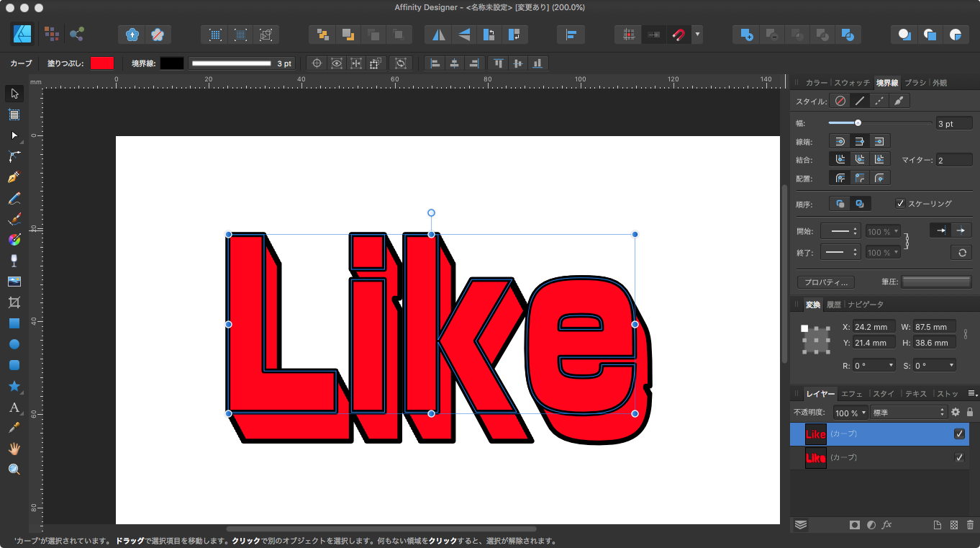This screenshot has width=980, height=548.
Task: Select the Star shape tool
Action: 14,387
